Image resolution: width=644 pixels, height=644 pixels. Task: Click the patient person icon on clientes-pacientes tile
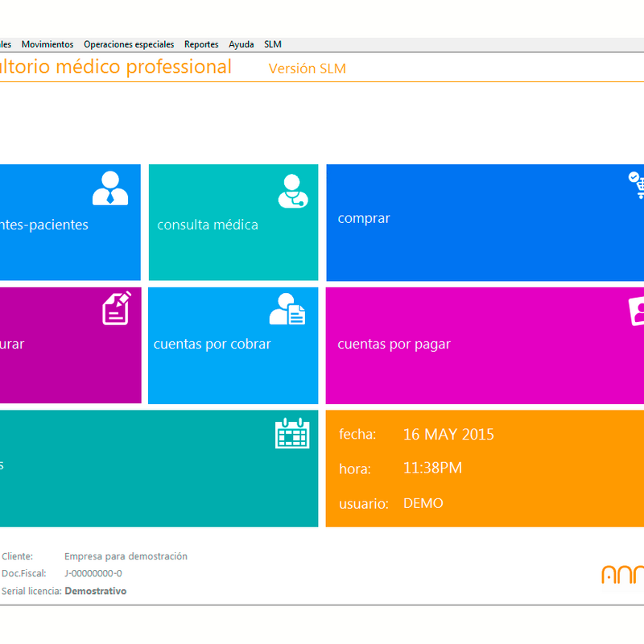pos(110,188)
